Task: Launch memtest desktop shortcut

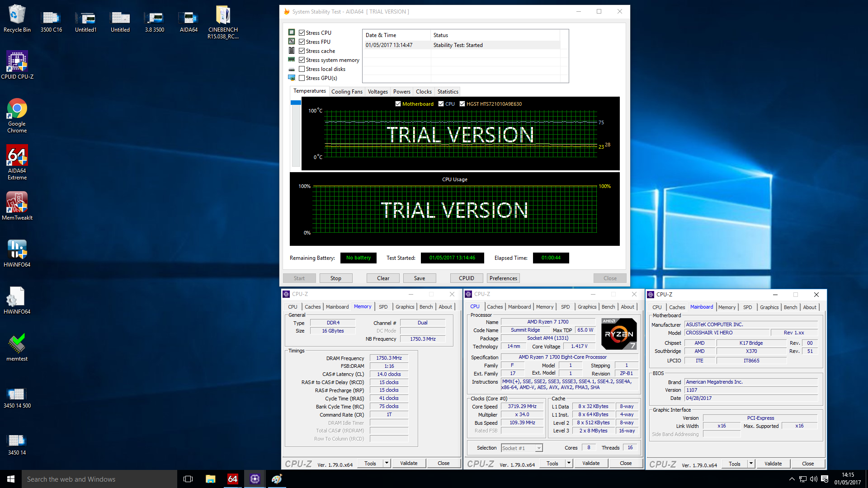Action: click(17, 347)
